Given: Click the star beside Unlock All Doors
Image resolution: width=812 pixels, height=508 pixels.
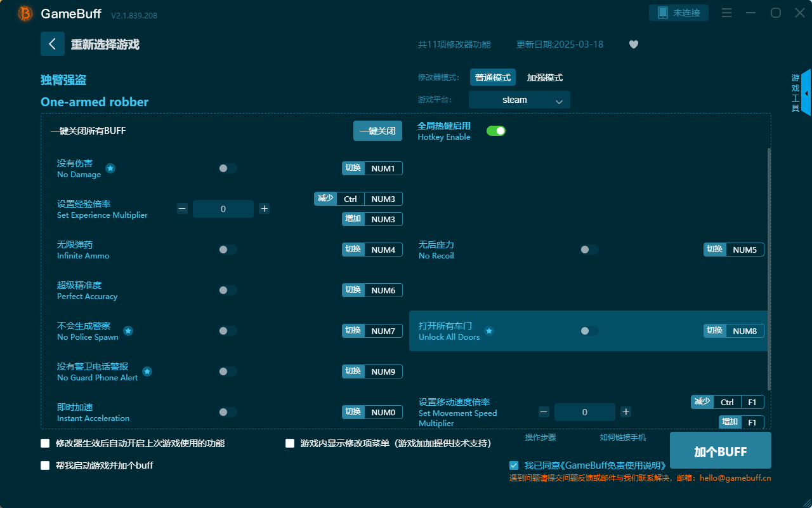Looking at the screenshot, I should [x=488, y=331].
